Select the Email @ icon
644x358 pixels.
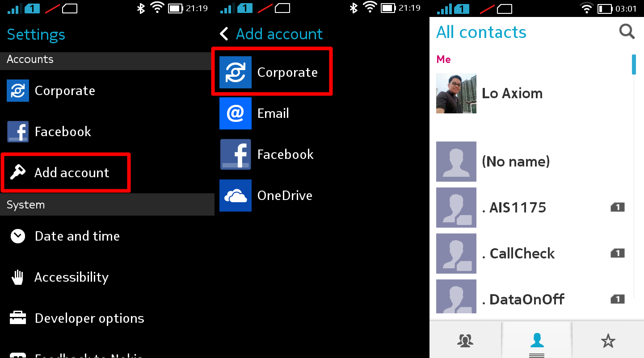(x=236, y=113)
